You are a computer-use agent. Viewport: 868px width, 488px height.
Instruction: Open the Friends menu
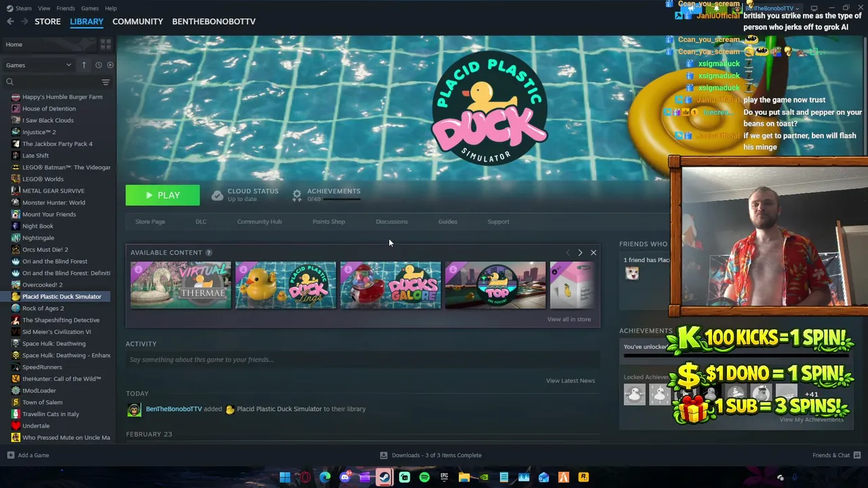(x=66, y=8)
